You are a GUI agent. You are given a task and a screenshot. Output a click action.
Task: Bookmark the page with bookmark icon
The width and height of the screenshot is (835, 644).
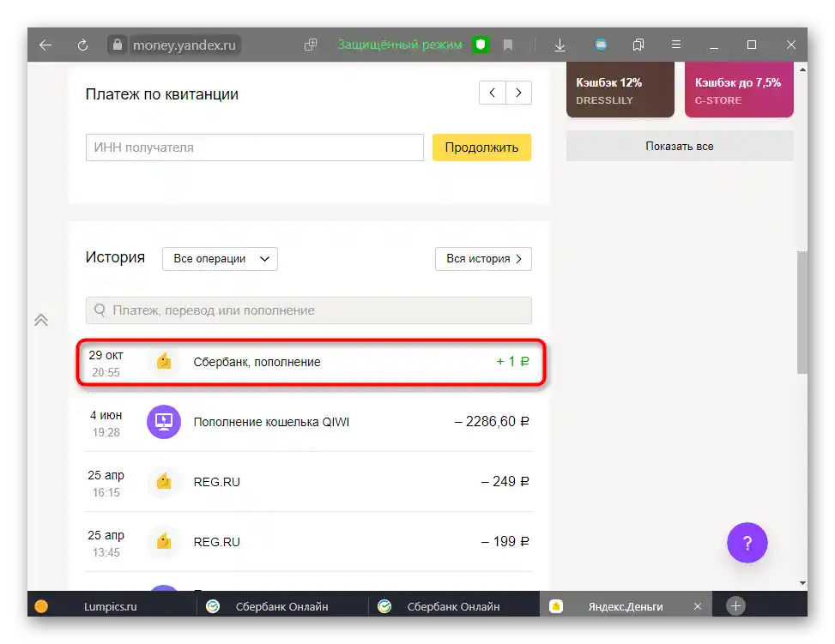[508, 45]
